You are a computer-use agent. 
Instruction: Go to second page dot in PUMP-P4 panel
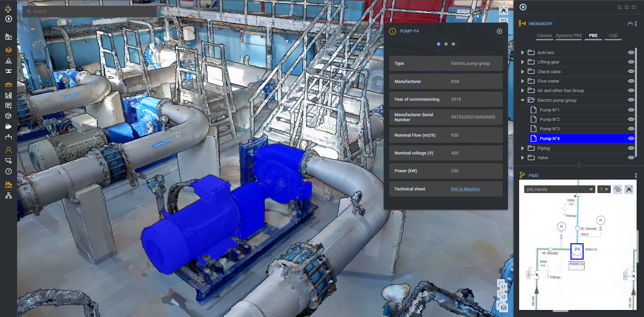(446, 44)
